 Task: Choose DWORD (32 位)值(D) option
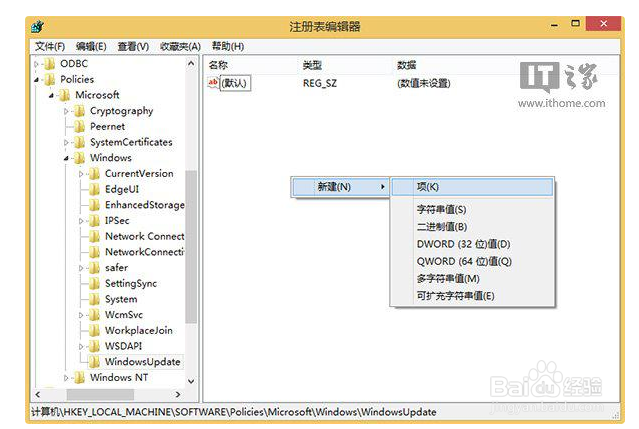click(x=463, y=244)
